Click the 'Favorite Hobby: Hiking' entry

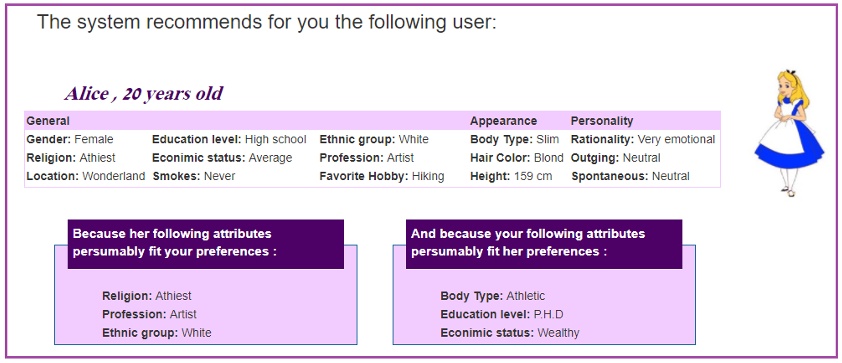382,176
